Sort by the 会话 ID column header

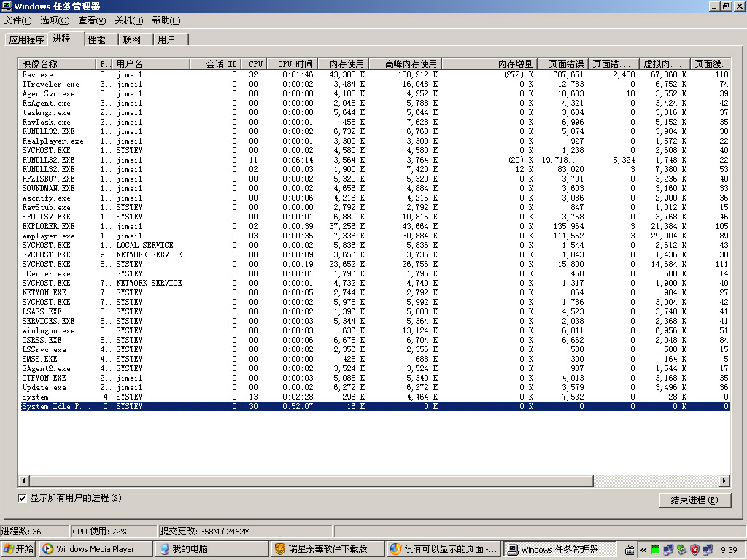pyautogui.click(x=216, y=64)
